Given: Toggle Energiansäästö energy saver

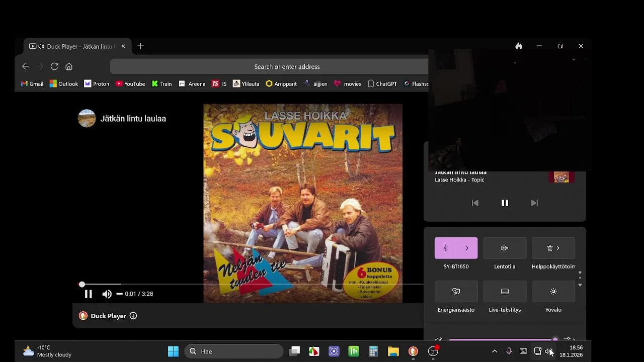Looking at the screenshot, I should [x=456, y=291].
